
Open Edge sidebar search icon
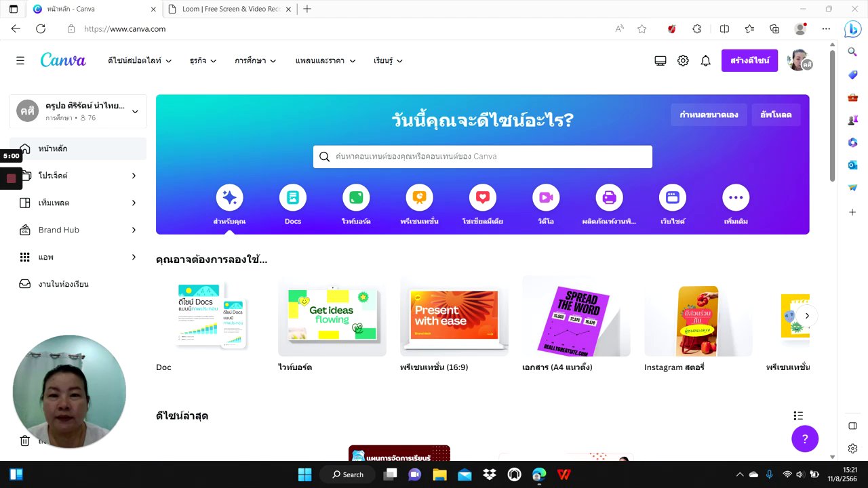[852, 52]
